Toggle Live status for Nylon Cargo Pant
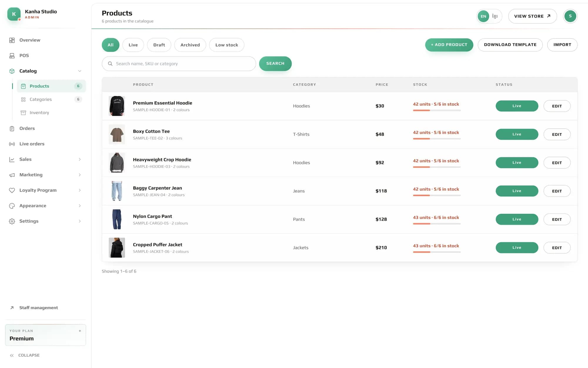 coord(517,219)
